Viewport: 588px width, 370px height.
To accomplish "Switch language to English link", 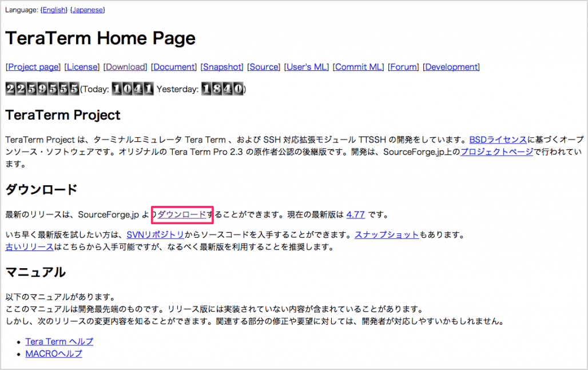I will [x=54, y=10].
